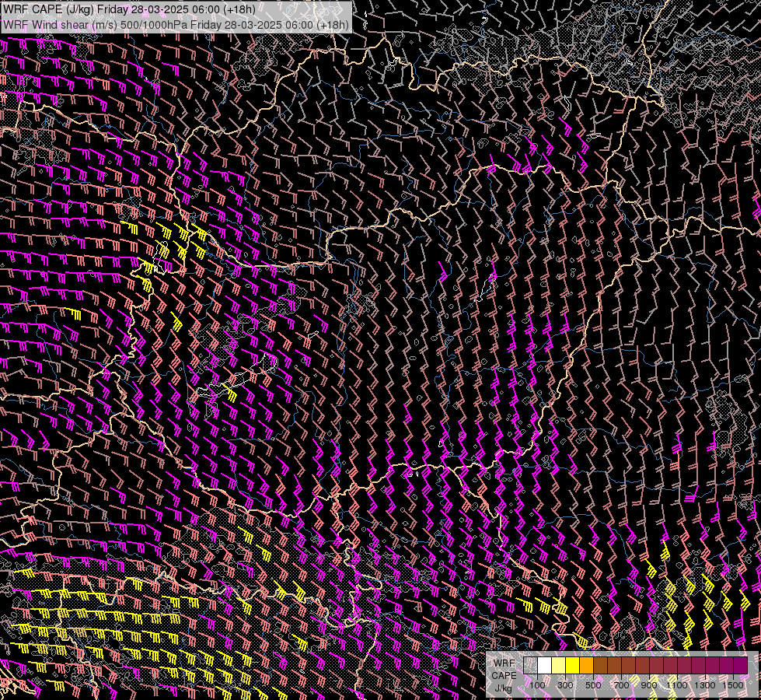This screenshot has width=761, height=700.
Task: Click the WRF Wind shear title line
Action: (176, 25)
